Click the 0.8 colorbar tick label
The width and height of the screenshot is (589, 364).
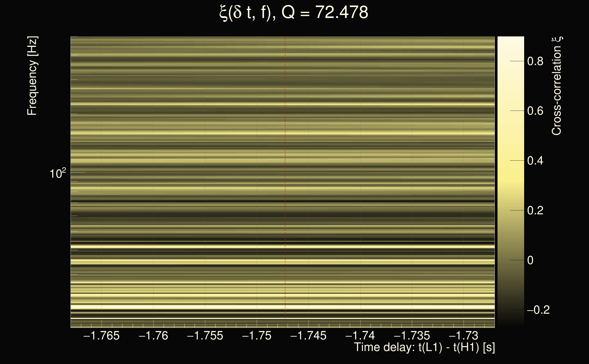pyautogui.click(x=535, y=61)
